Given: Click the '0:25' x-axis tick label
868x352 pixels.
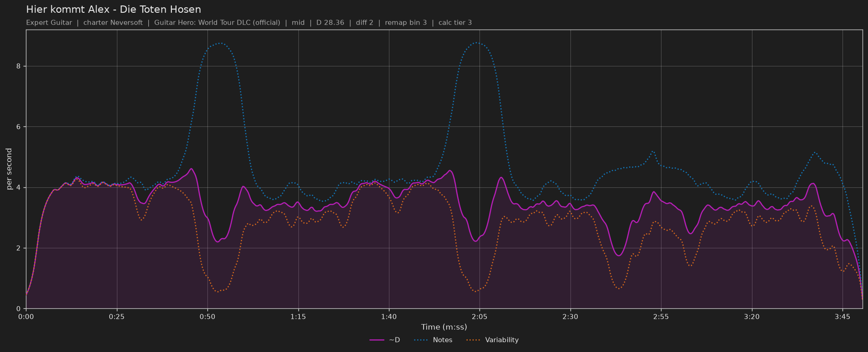Looking at the screenshot, I should pos(117,317).
